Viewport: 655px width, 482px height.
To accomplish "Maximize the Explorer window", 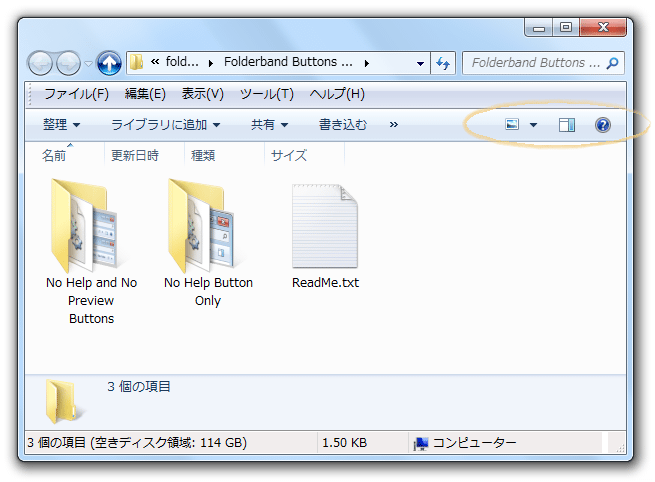I will tap(566, 28).
